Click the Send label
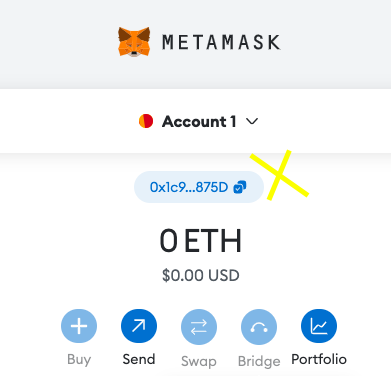 pyautogui.click(x=139, y=359)
